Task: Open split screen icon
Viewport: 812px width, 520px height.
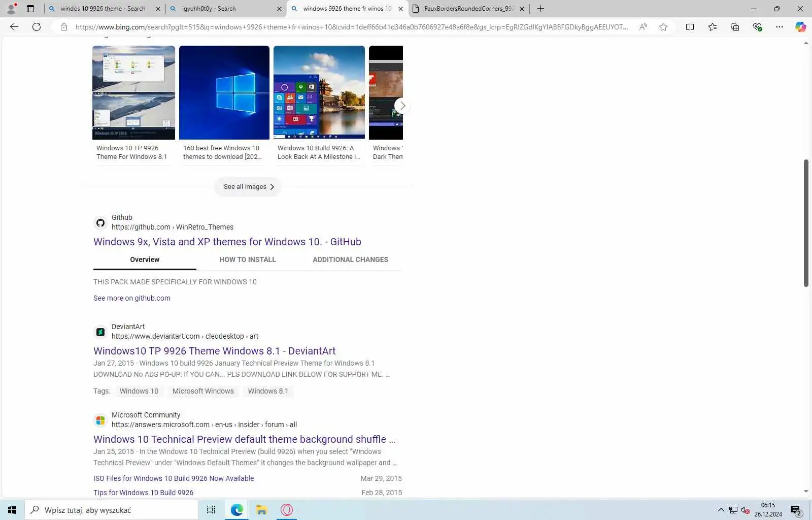Action: click(690, 27)
